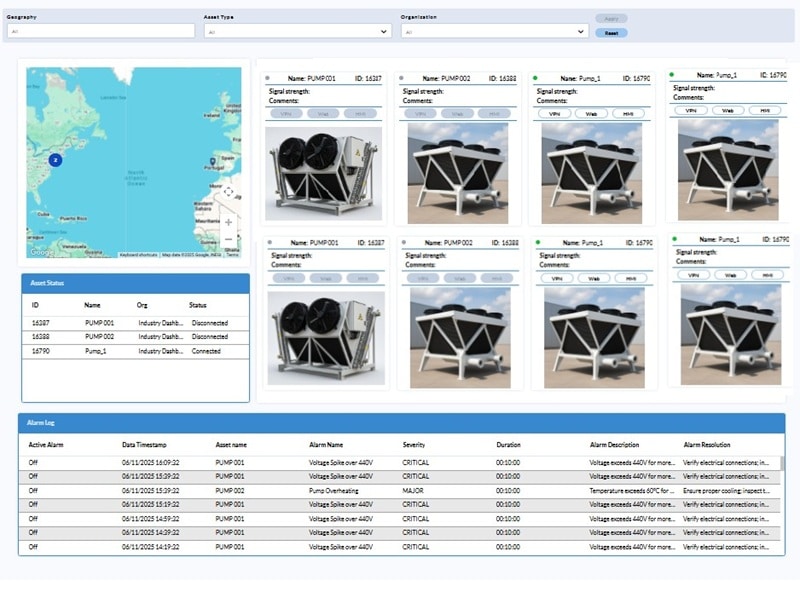This screenshot has height=600, width=800.
Task: Click the map pan control icon
Action: 229,192
